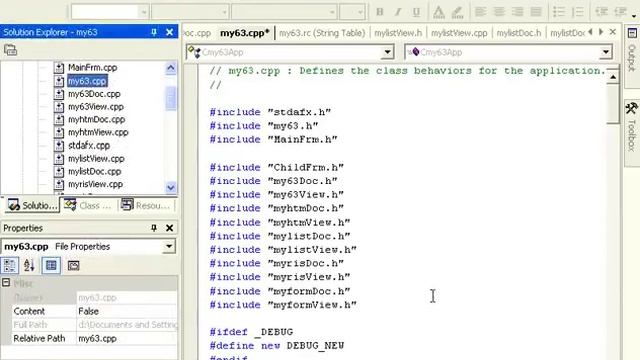This screenshot has height=360, width=640.
Task: Open the my63.cpp File Properties dropdown
Action: (169, 247)
